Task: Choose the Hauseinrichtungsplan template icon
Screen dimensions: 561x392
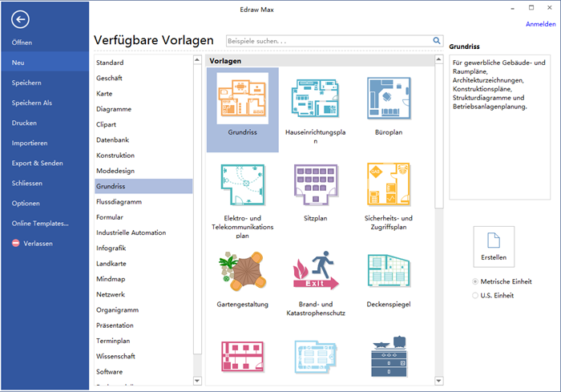Action: (315, 98)
